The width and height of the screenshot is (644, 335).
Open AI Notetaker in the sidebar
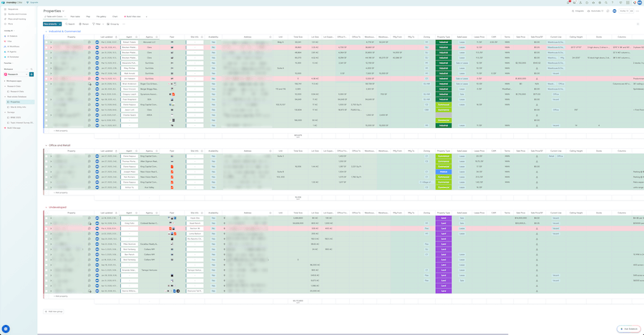click(x=13, y=57)
